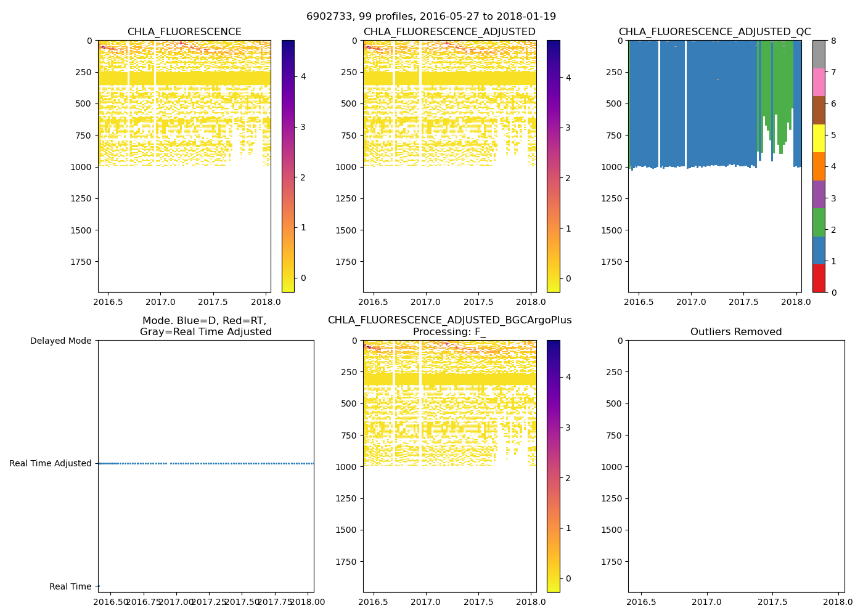Click inside the empty Outliers Removed plot
863x616 pixels.
pyautogui.click(x=736, y=466)
